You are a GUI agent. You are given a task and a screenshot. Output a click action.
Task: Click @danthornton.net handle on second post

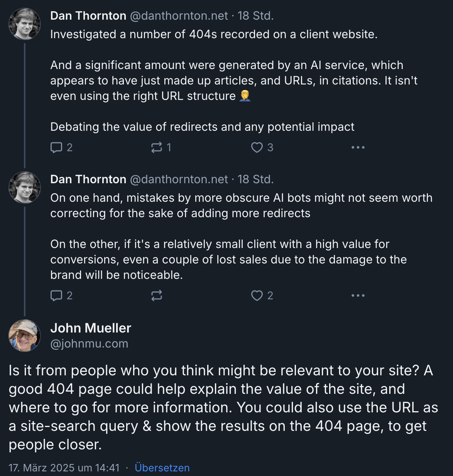(x=179, y=179)
